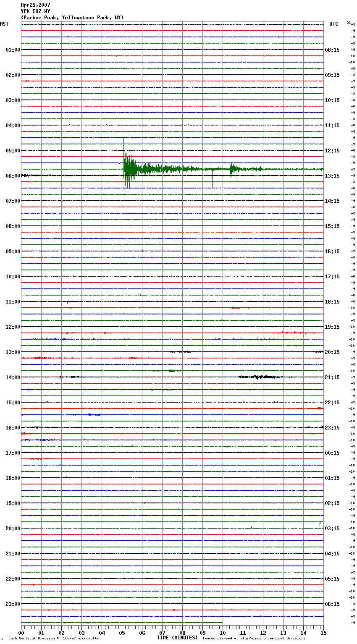Click minute tick label 10 on bottom axis
Screen dimensions: 357x644
pos(223,633)
